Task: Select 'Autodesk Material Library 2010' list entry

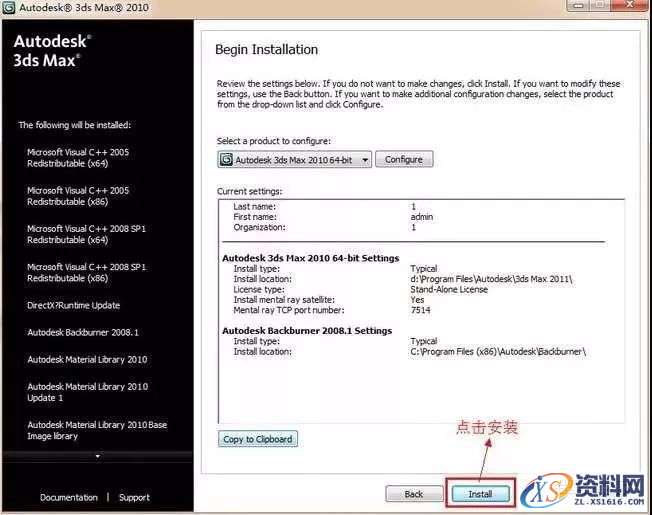Action: click(87, 360)
